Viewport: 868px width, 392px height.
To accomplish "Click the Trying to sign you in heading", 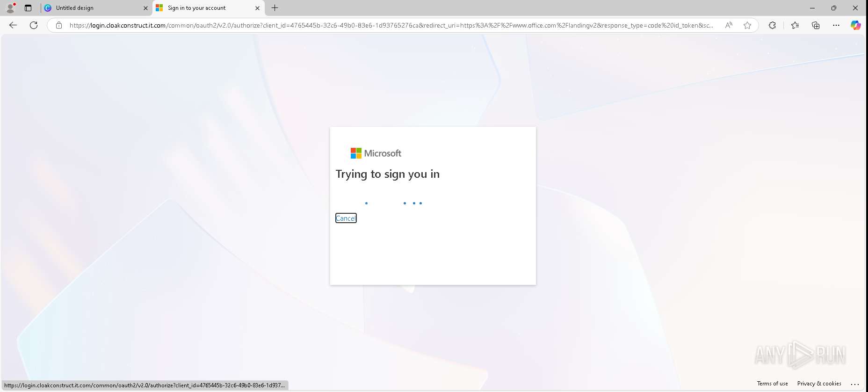I will pyautogui.click(x=388, y=174).
